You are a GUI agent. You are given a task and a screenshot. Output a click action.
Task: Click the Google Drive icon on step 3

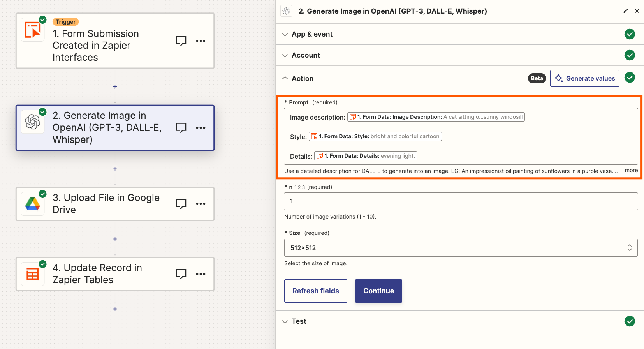(x=33, y=204)
